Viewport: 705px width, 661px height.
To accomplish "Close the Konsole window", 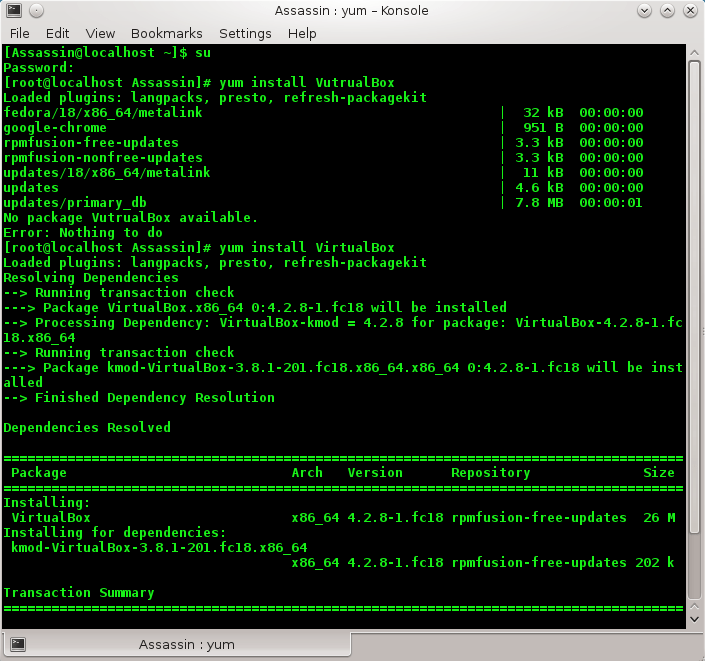I will coord(690,10).
